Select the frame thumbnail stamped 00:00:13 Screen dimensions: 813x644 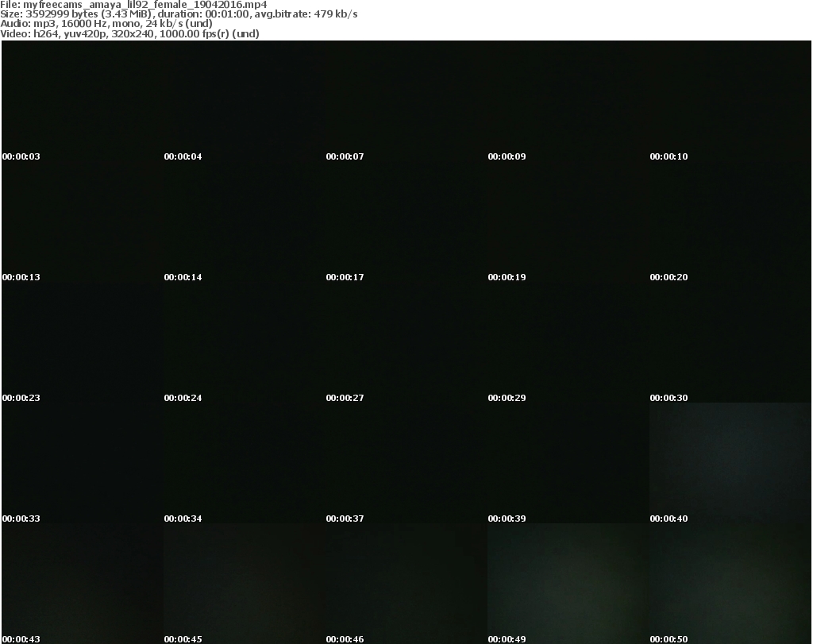pyautogui.click(x=83, y=222)
